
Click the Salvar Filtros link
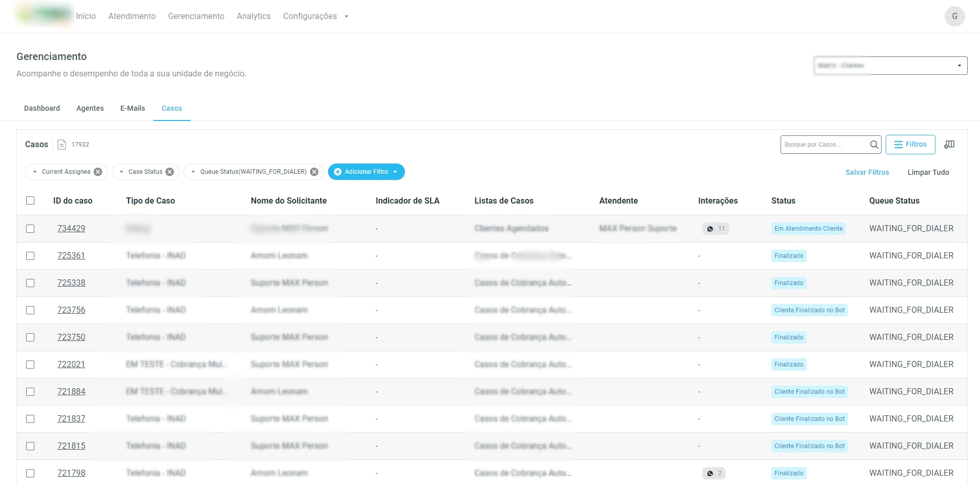pos(867,172)
